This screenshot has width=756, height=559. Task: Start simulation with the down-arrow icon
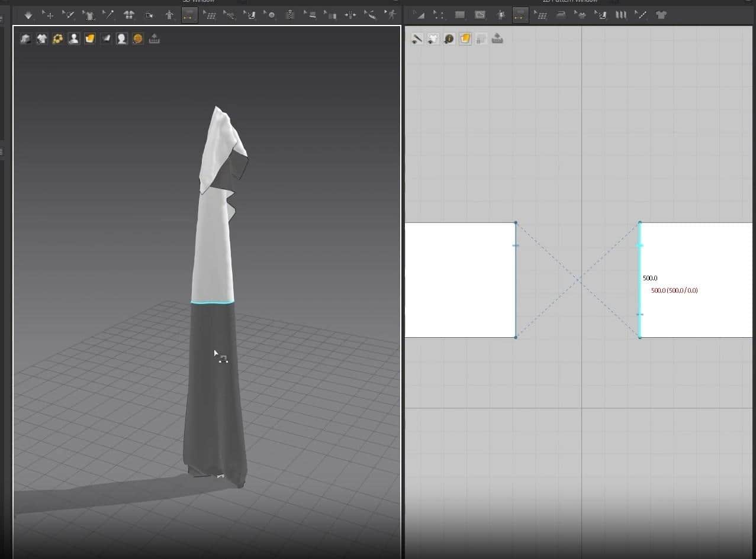[28, 15]
